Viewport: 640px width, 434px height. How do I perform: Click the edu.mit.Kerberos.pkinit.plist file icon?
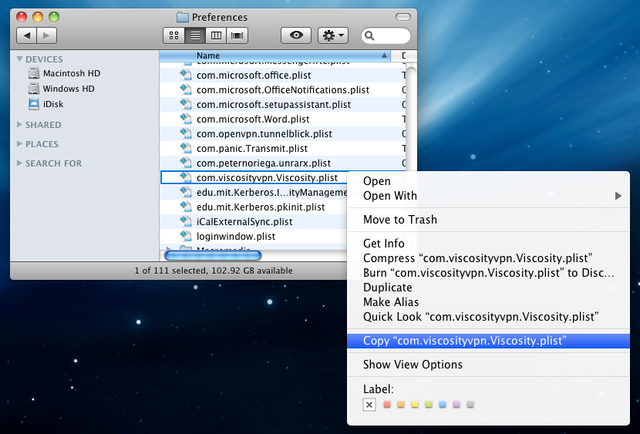(186, 207)
